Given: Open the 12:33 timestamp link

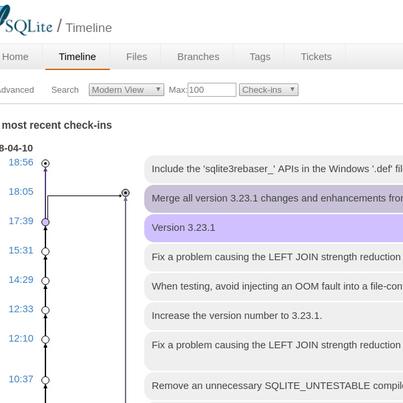Looking at the screenshot, I should 21,309.
